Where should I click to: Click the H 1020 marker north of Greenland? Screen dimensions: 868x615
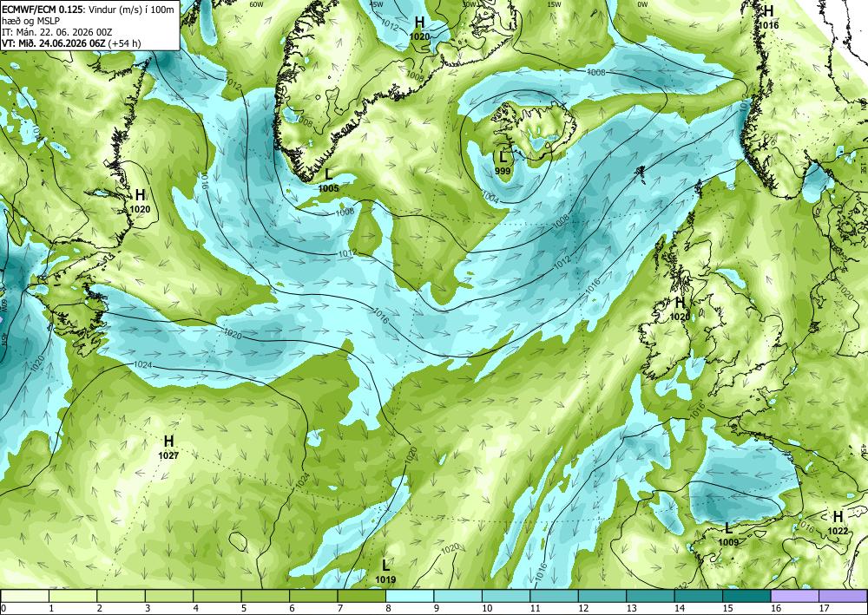coord(419,29)
